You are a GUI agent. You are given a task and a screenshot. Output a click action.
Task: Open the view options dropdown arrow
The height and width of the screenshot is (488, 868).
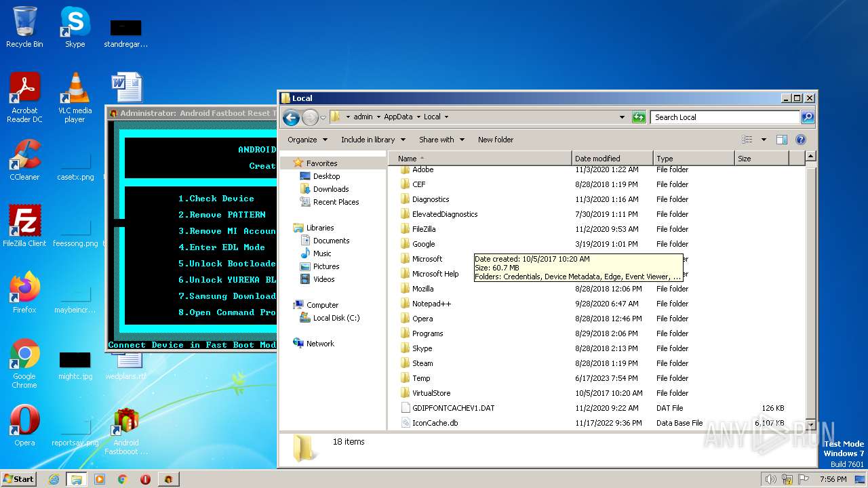[764, 140]
